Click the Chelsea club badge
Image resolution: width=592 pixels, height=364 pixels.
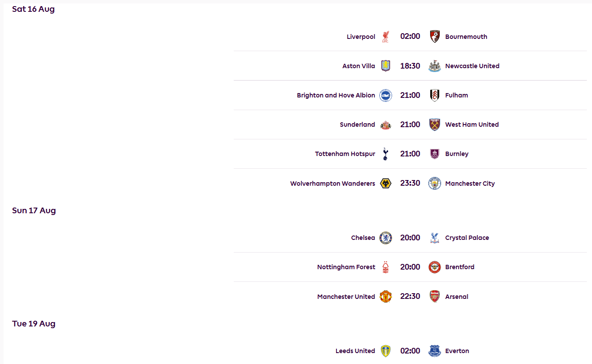[x=385, y=238]
